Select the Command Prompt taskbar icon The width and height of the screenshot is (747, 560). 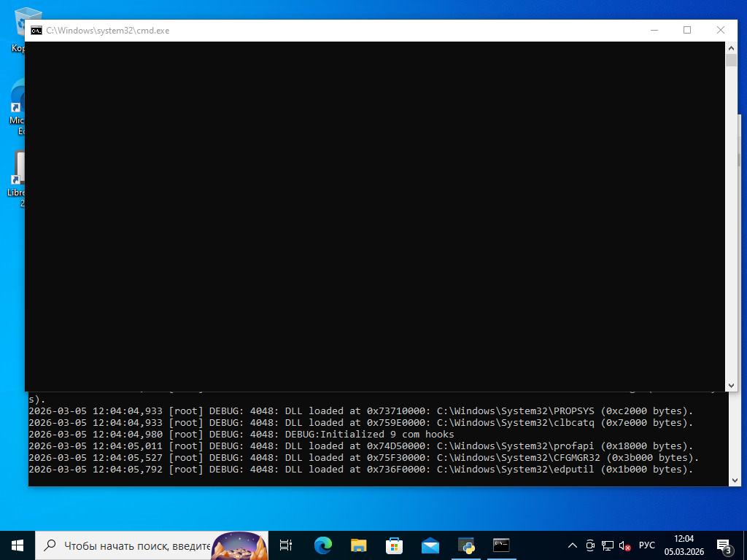[x=501, y=545]
